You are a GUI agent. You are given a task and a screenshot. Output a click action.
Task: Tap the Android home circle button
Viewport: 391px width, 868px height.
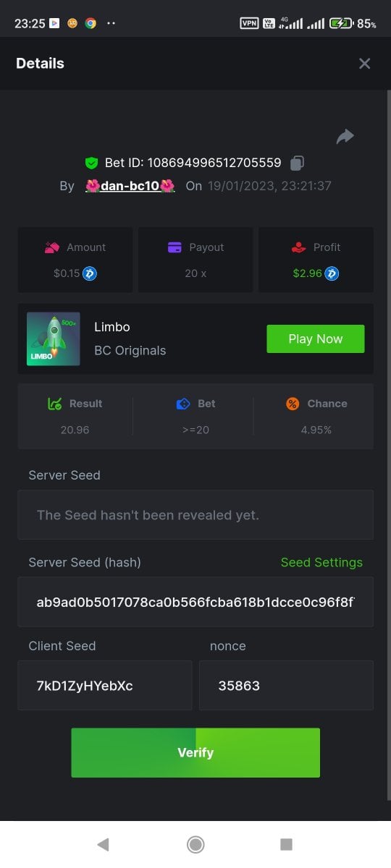point(195,844)
